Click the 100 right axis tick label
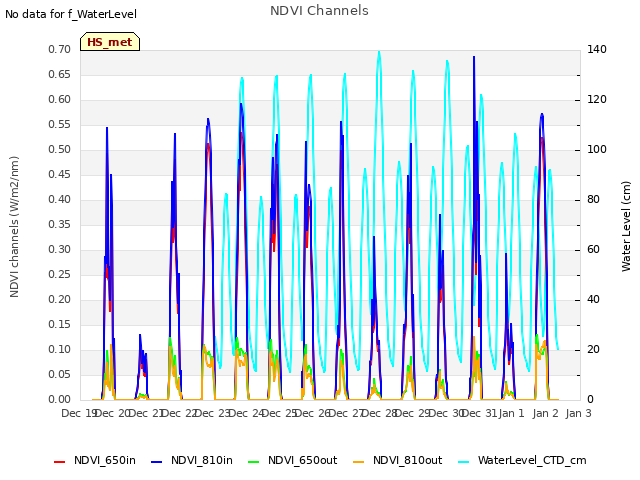 597,149
